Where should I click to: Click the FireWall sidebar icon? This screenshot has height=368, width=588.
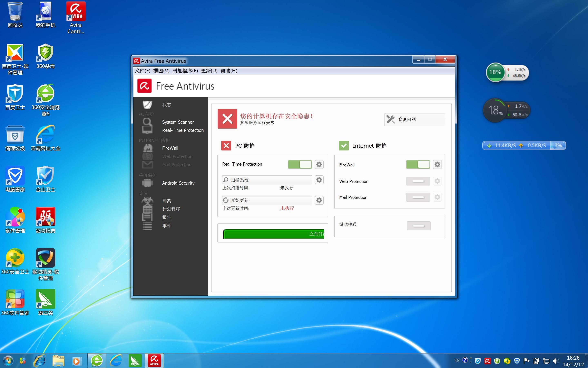pyautogui.click(x=147, y=148)
